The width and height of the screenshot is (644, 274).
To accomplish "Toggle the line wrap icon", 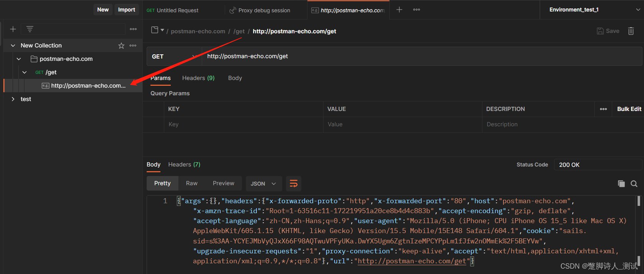I will point(294,184).
